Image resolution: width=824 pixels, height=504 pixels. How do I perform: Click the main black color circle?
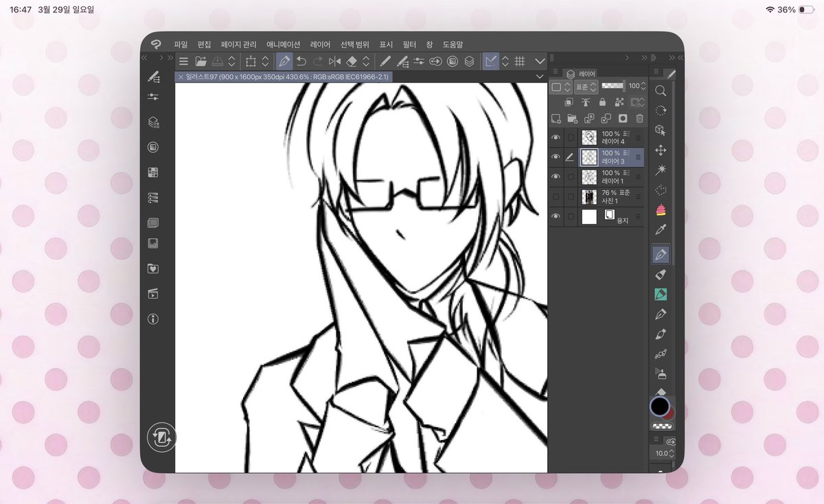click(660, 406)
